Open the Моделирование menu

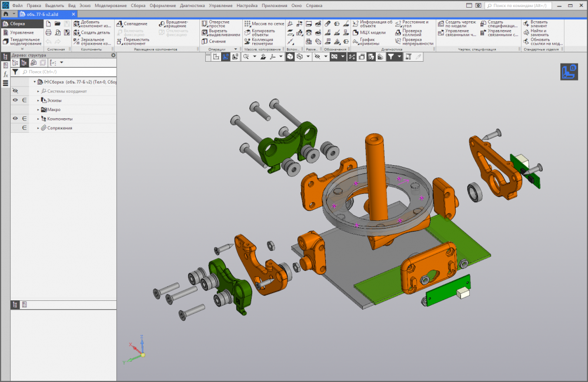[x=111, y=5]
